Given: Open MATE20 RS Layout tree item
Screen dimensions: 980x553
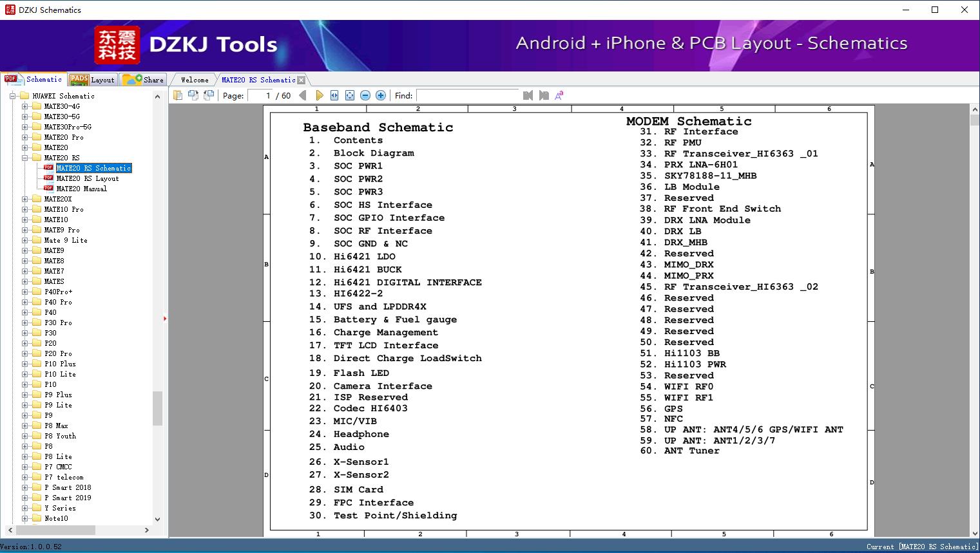Looking at the screenshot, I should pyautogui.click(x=88, y=178).
